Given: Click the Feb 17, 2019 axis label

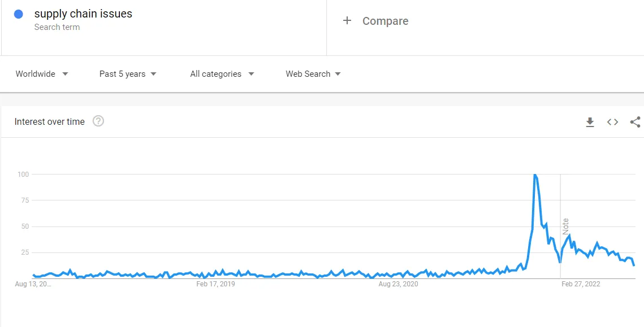Looking at the screenshot, I should 215,284.
